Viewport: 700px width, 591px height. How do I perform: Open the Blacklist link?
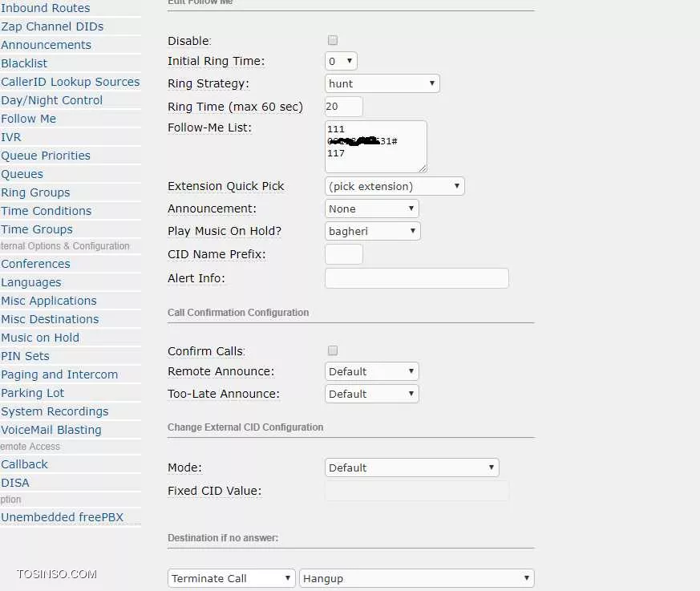pos(24,63)
